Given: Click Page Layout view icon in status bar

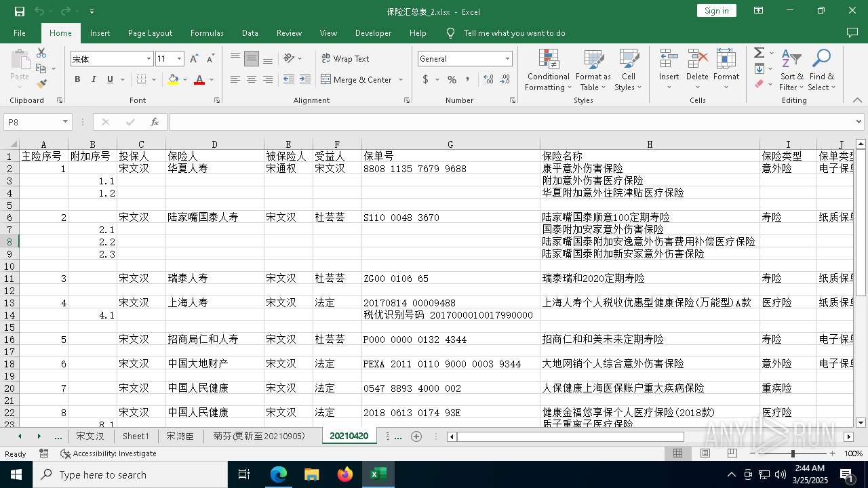Looking at the screenshot, I should pyautogui.click(x=705, y=453).
